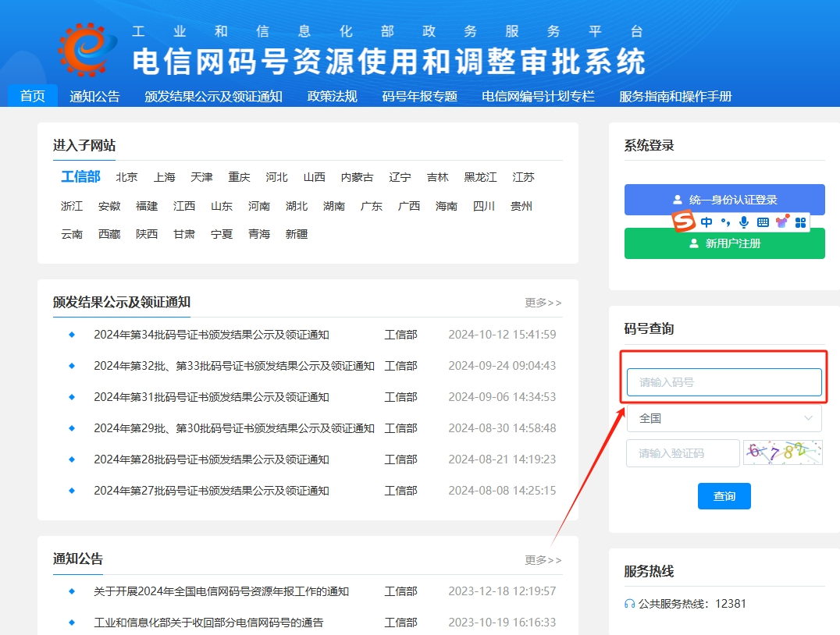Open the Sogou skin shirt icon
840x635 pixels.
click(782, 222)
